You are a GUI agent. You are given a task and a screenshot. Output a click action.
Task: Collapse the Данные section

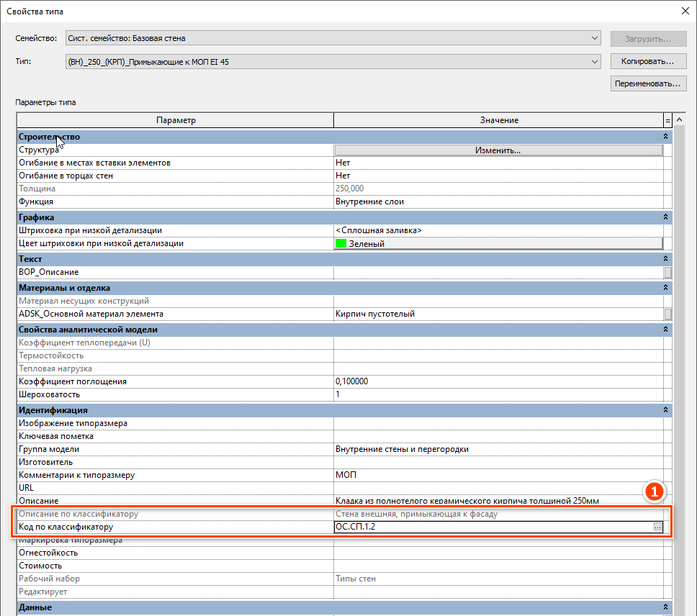[666, 607]
